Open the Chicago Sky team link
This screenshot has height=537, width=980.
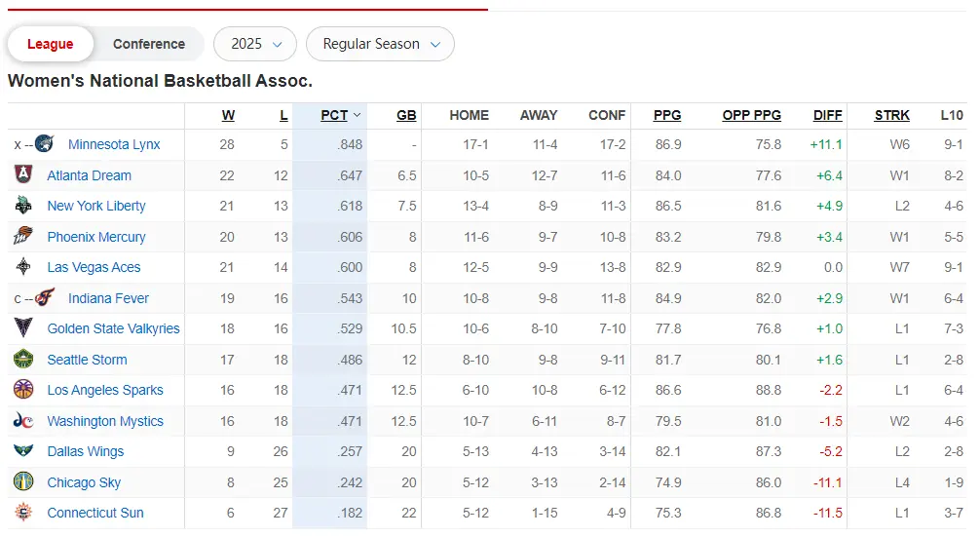84,482
